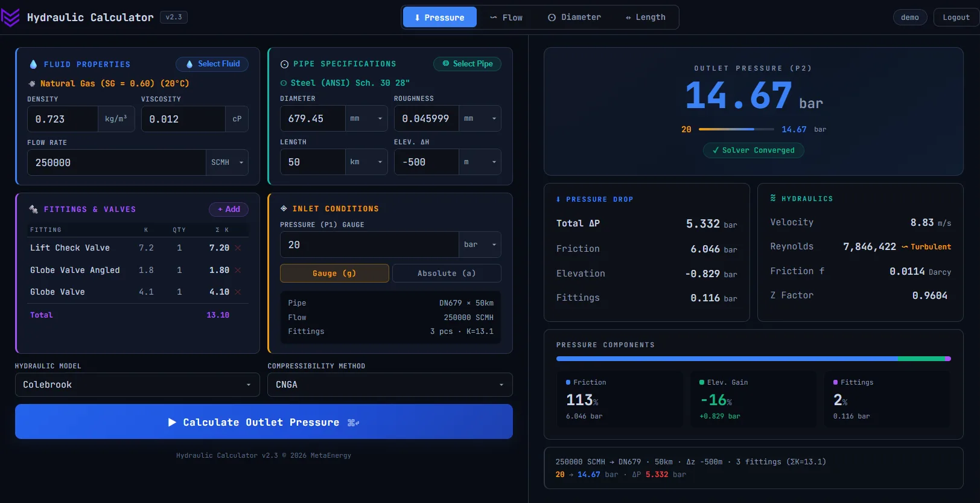Click the Fittings purple legend dot

tap(835, 382)
